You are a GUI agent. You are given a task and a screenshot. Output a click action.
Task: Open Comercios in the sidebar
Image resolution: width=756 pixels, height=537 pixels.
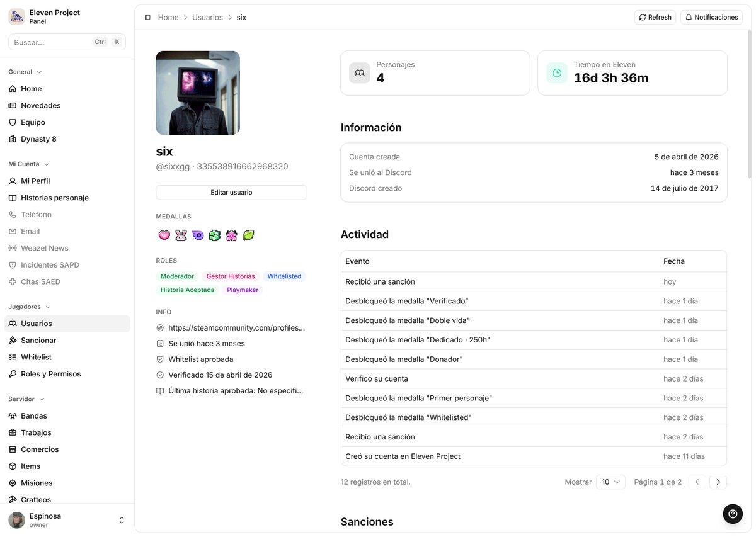67,449
